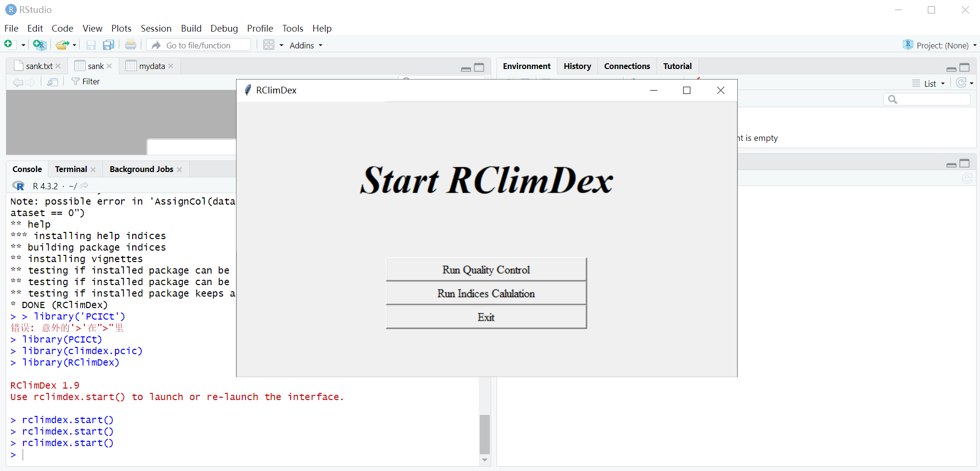980x471 pixels.
Task: Click the Filter button
Action: click(85, 81)
